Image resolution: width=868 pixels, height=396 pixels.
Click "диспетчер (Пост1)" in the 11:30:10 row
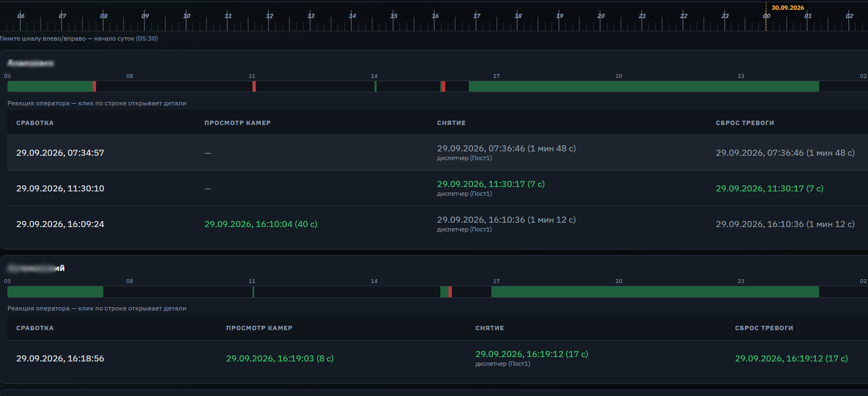(x=464, y=194)
